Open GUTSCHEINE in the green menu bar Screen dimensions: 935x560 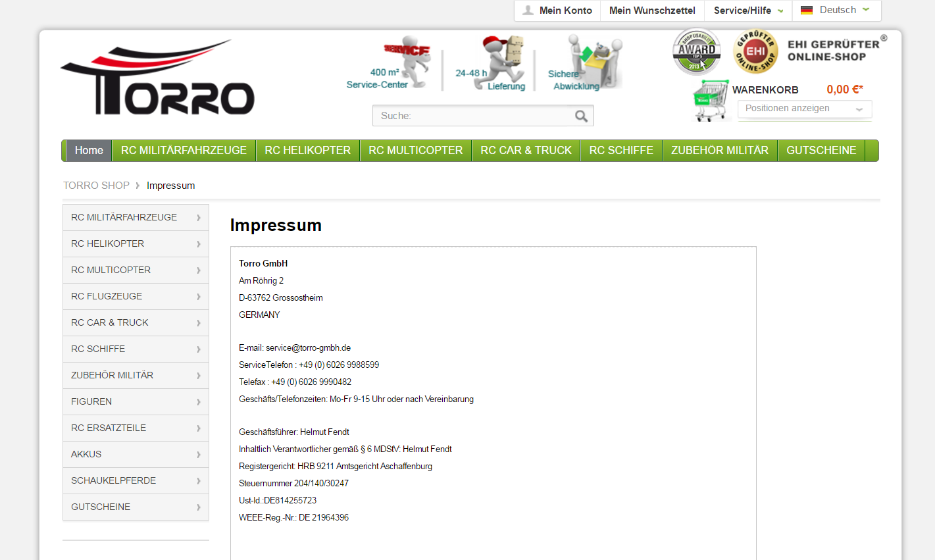click(821, 151)
